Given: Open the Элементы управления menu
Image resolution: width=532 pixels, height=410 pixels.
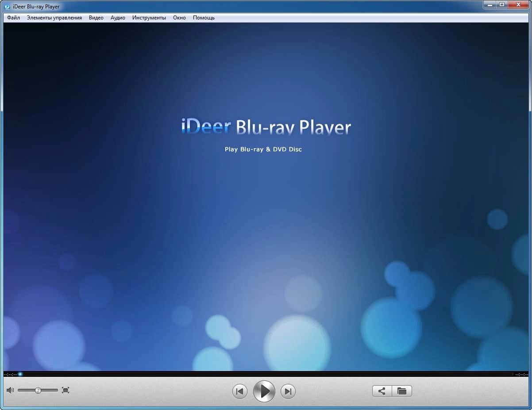Looking at the screenshot, I should tap(54, 18).
